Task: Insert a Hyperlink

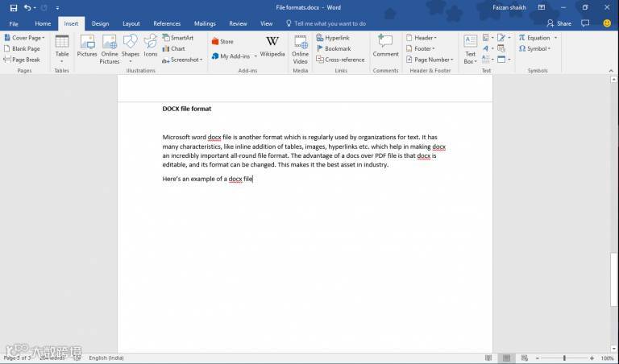Action: (x=333, y=38)
